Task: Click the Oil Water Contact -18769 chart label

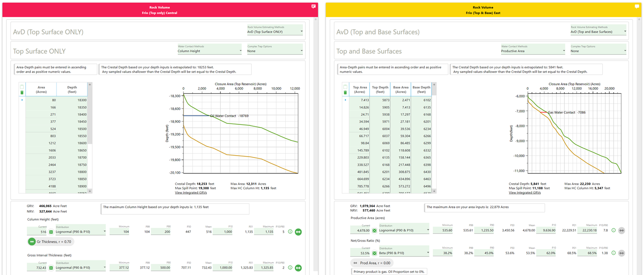Action: pyautogui.click(x=229, y=116)
